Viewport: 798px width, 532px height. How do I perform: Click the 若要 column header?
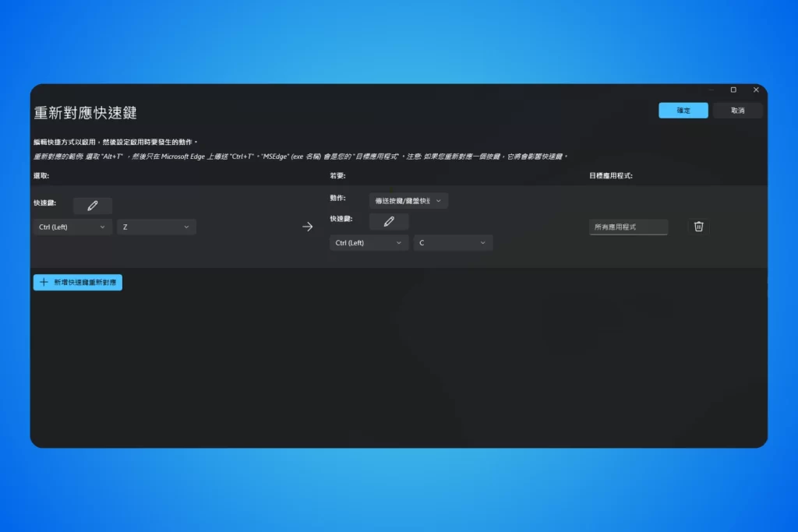(337, 176)
